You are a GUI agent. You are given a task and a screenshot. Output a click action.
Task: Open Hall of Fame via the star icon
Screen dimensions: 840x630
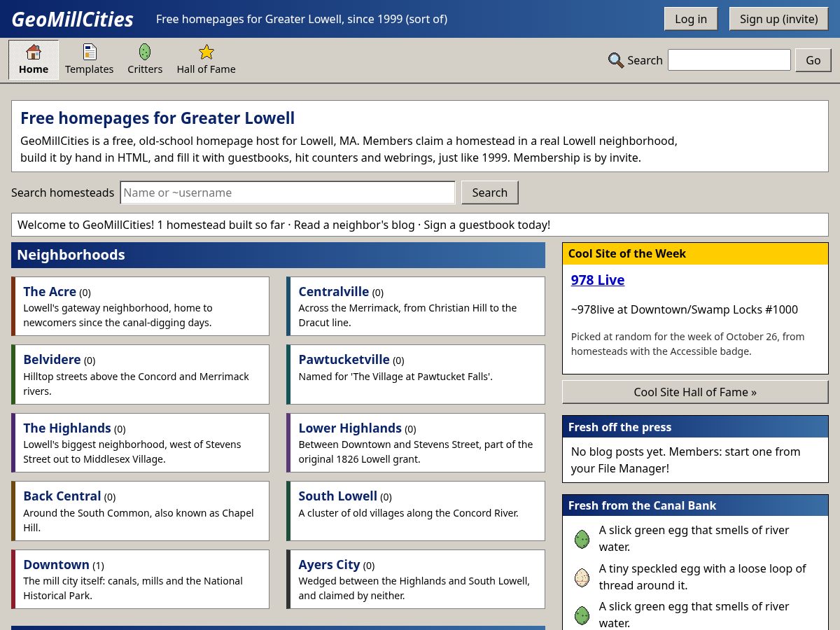[x=206, y=52]
